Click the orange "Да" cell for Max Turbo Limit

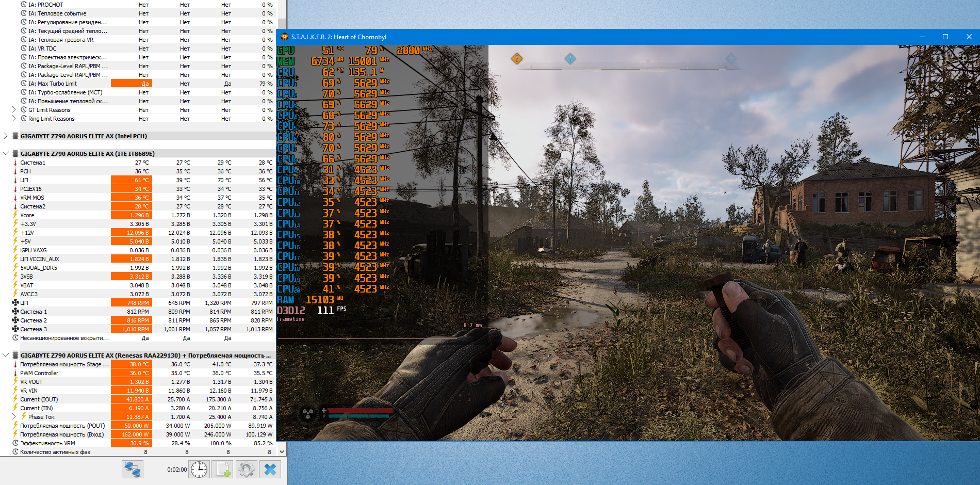[x=132, y=84]
